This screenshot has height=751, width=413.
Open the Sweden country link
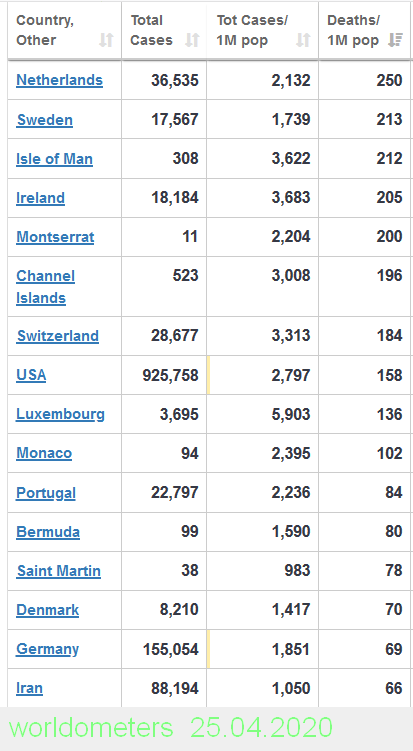tap(45, 120)
